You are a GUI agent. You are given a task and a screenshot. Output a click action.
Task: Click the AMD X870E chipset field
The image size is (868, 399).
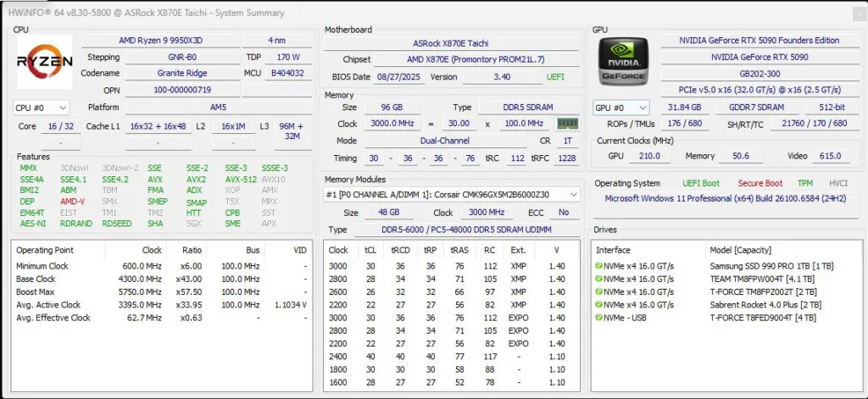(476, 60)
